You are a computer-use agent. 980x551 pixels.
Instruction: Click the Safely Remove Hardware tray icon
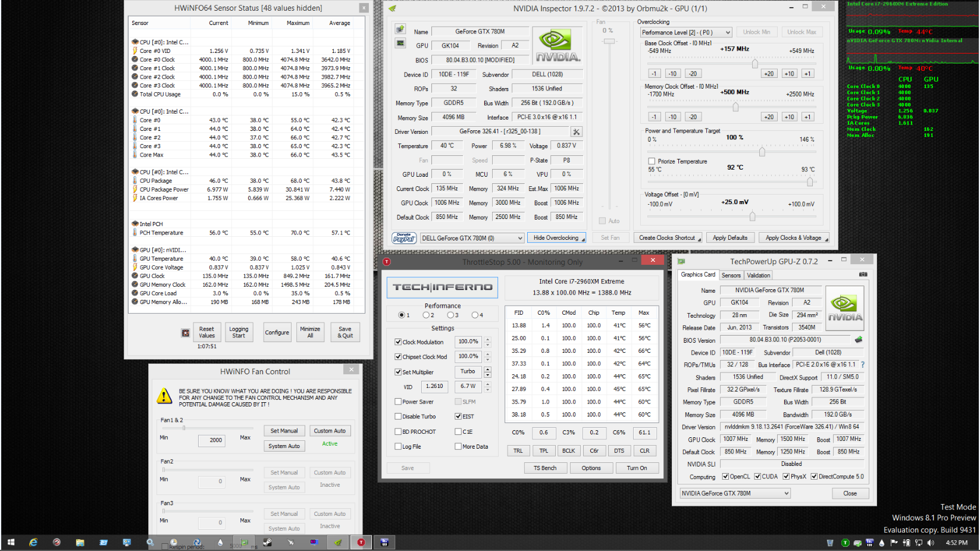click(857, 543)
